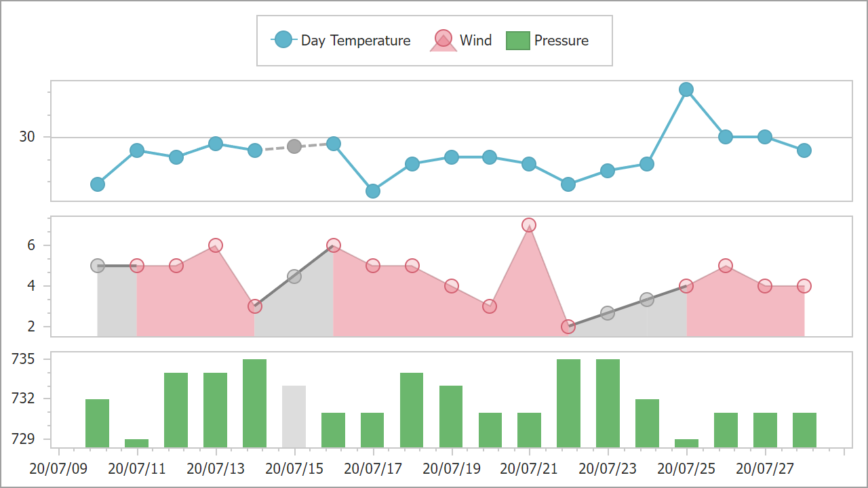Select the short Pressure bar on 20/07/25

point(686,443)
